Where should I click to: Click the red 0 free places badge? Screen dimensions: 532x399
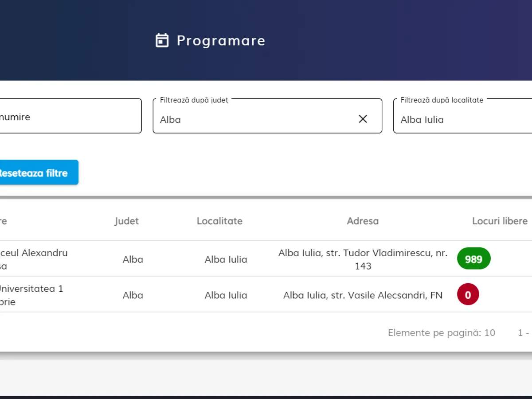click(x=468, y=295)
